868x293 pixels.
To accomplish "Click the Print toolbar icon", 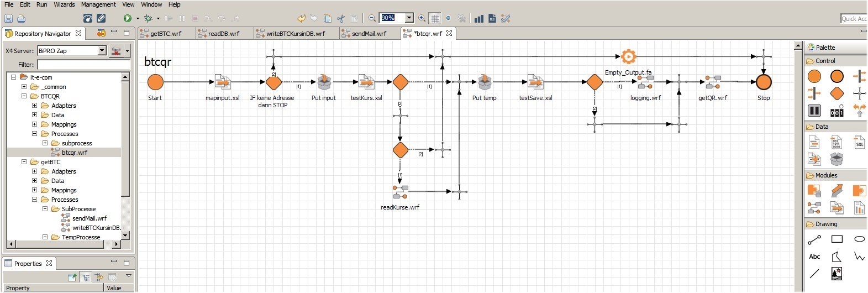I will pos(21,18).
